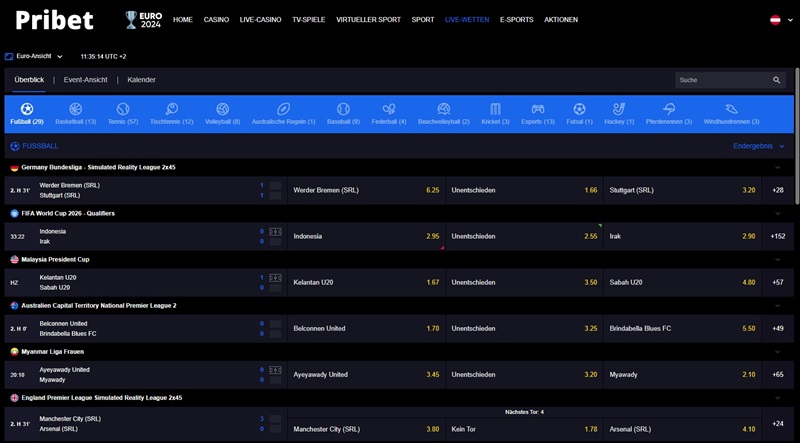Select the Tischtennis sport icon
This screenshot has width=800, height=443.
(171, 109)
